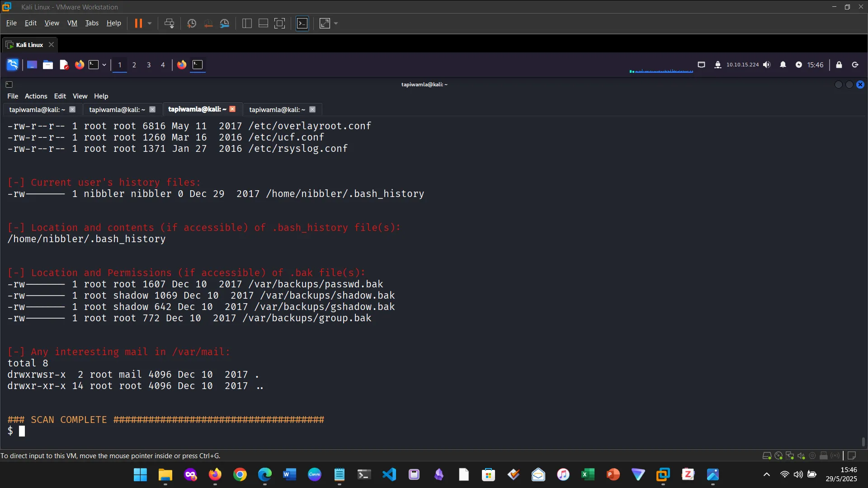Image resolution: width=868 pixels, height=488 pixels.
Task: Expand the terminal launcher dropdown on the panel
Action: click(104, 65)
